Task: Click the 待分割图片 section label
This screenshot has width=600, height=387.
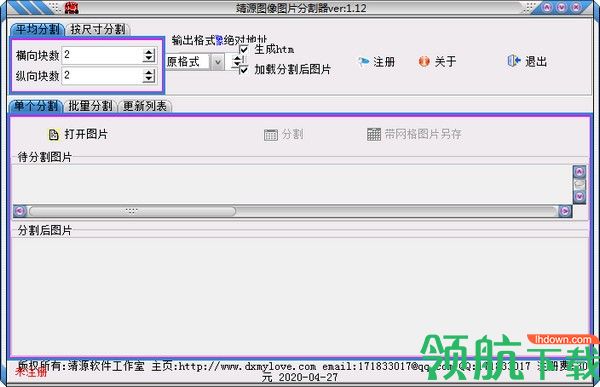Action: point(45,157)
